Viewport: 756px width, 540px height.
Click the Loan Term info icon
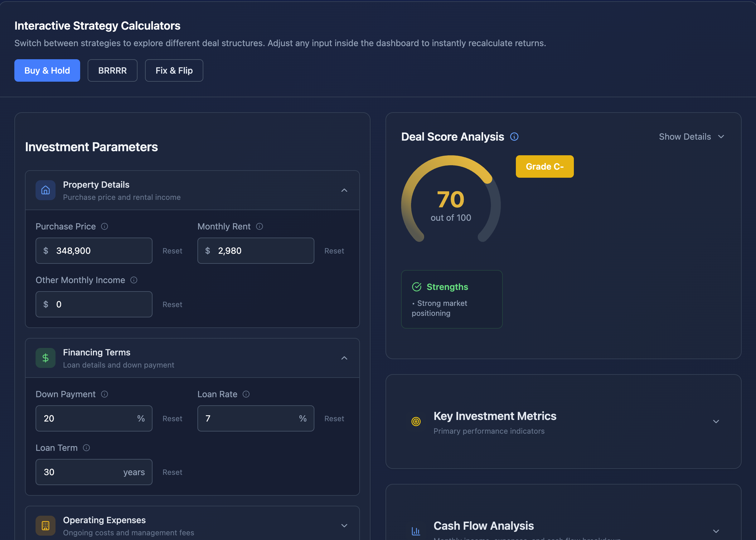click(86, 448)
